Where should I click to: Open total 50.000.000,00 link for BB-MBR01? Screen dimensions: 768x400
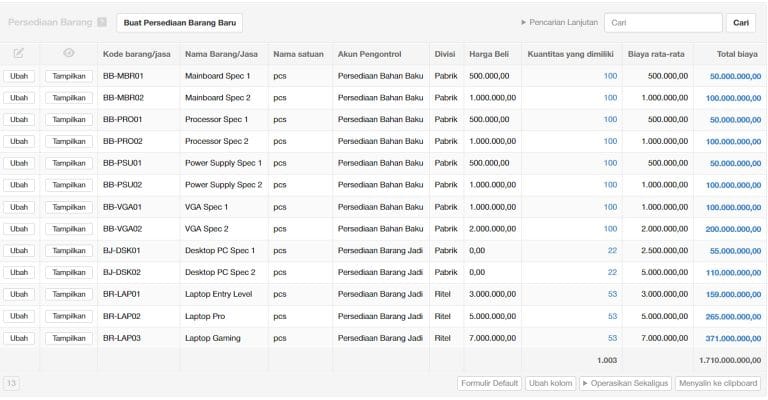point(735,76)
